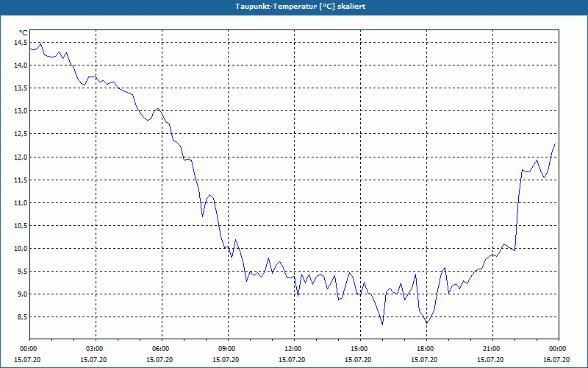Screen dimensions: 588x368
Task: Pick the "15:00" time axis label
Action: point(360,349)
